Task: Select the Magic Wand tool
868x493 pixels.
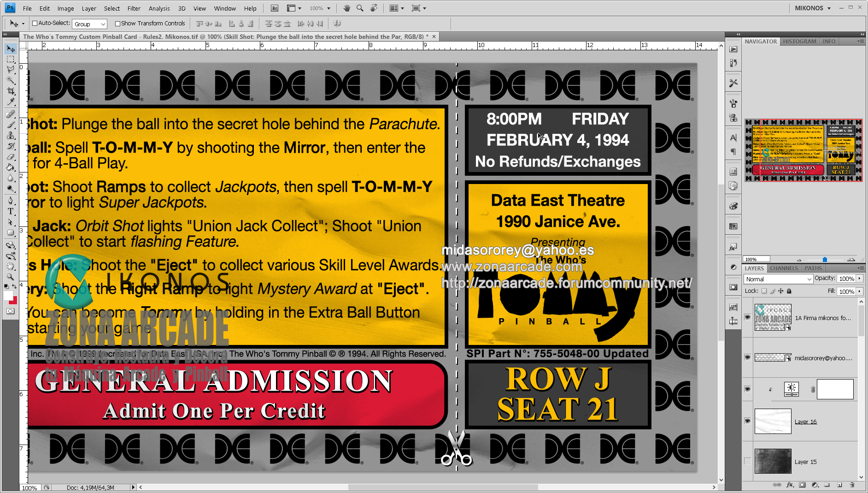Action: [x=11, y=80]
